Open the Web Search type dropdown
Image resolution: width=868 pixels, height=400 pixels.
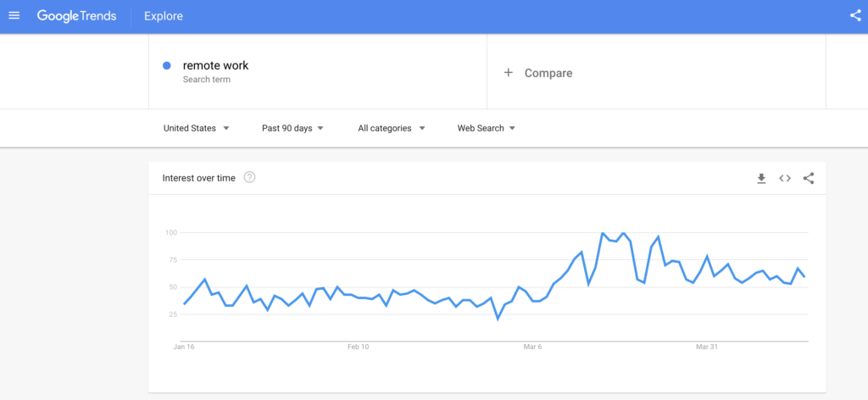click(486, 128)
